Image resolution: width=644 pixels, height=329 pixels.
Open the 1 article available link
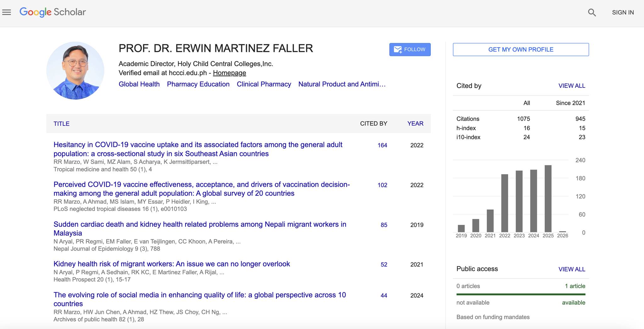(575, 286)
